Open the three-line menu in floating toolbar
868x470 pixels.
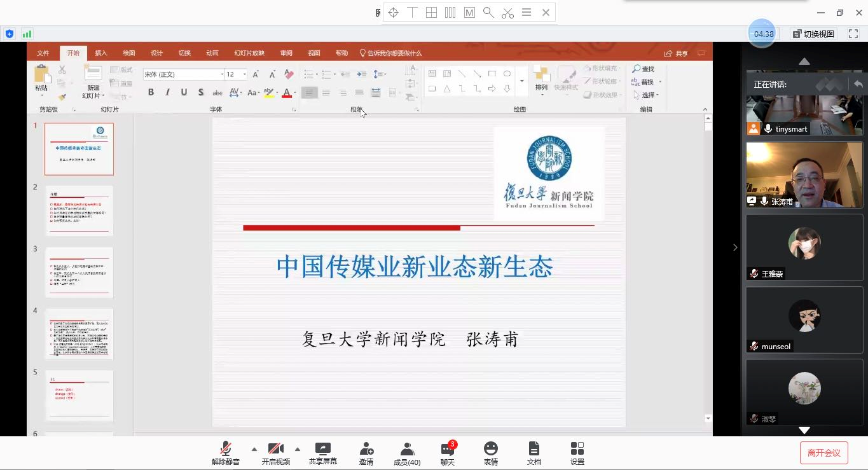coord(527,12)
